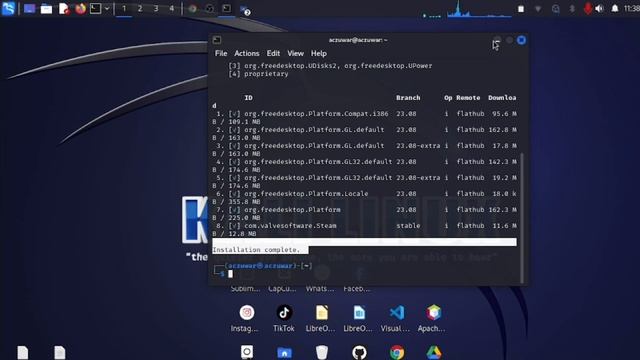Switch to workspace 2

click(x=140, y=8)
